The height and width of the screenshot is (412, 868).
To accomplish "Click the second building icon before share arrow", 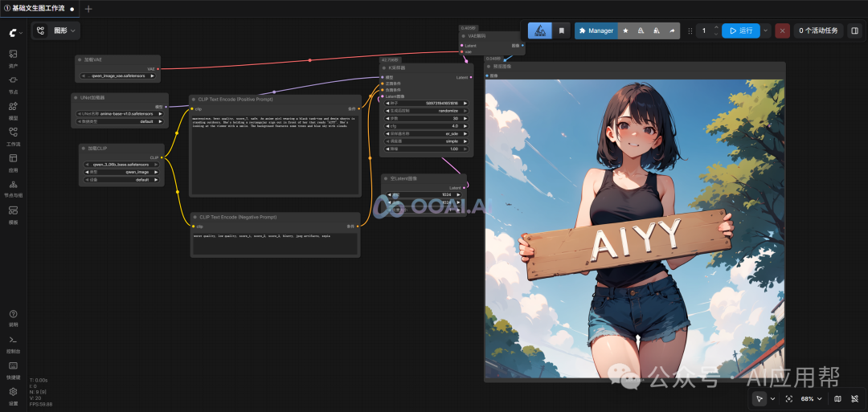I will point(656,31).
